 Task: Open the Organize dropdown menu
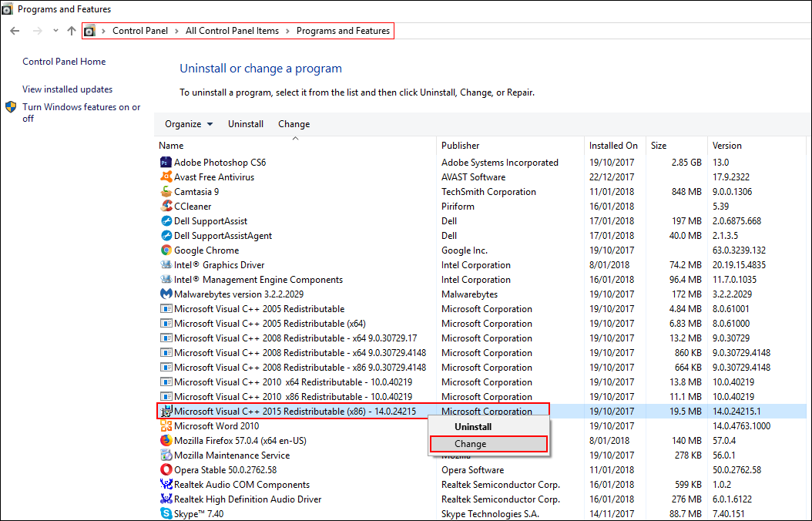pos(189,124)
